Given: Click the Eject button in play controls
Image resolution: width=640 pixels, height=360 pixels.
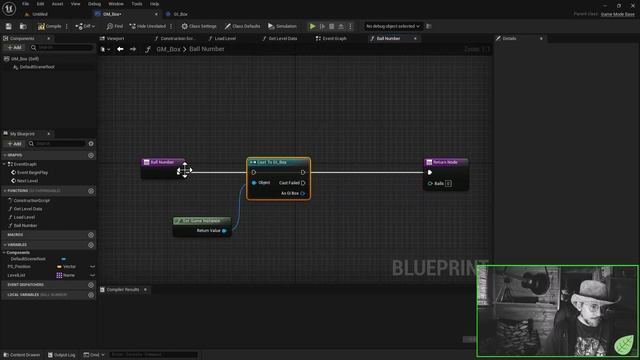Looking at the screenshot, I should click(x=341, y=26).
